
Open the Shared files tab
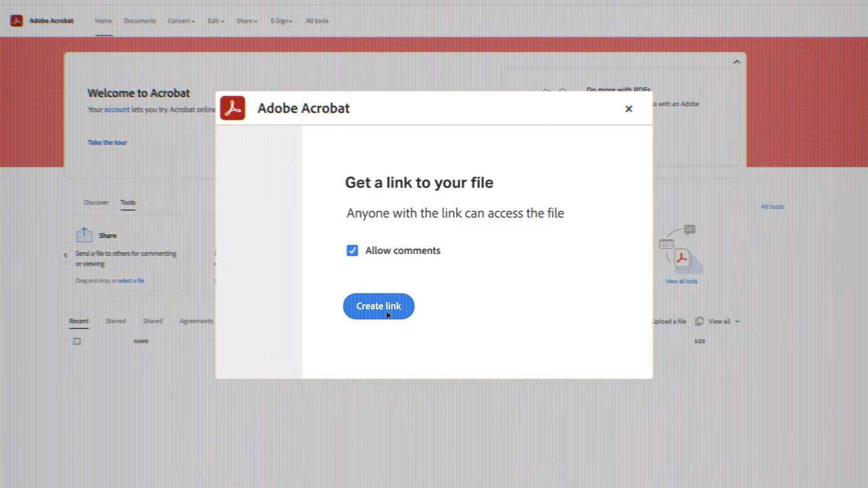(x=153, y=321)
